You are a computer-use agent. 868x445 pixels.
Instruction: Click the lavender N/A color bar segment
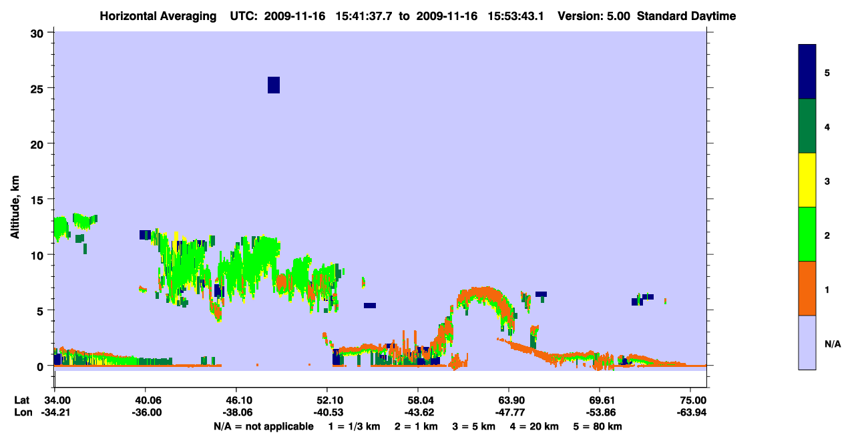[807, 342]
